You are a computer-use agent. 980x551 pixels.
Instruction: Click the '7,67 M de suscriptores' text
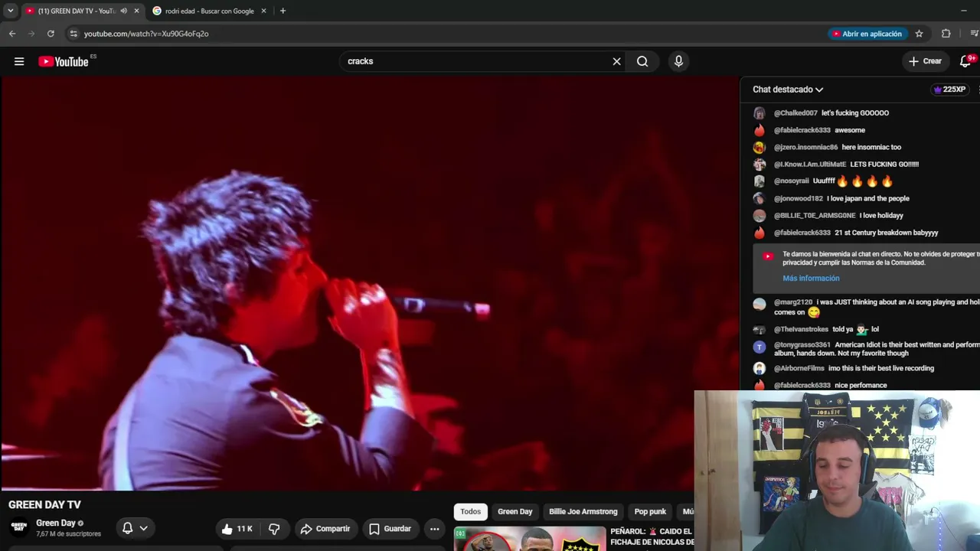[68, 534]
